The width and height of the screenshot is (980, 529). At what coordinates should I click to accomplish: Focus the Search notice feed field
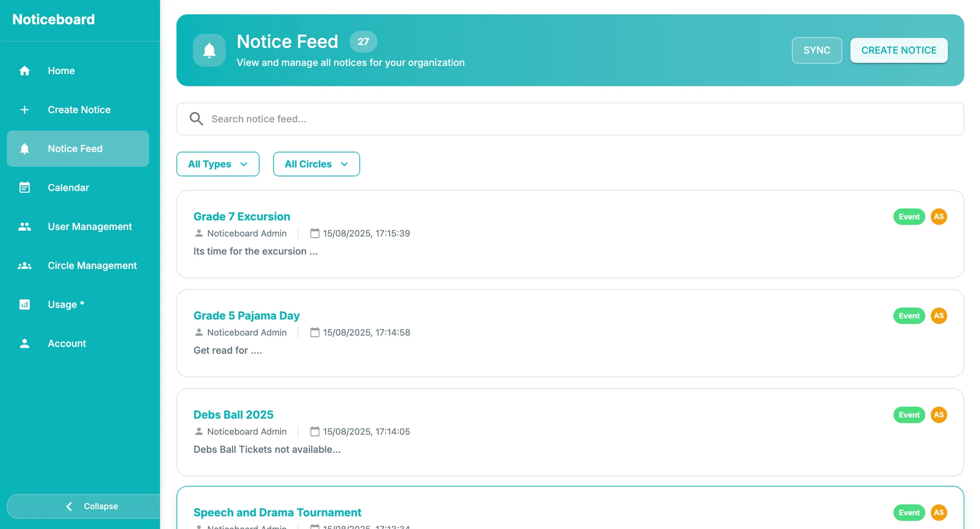click(x=570, y=119)
